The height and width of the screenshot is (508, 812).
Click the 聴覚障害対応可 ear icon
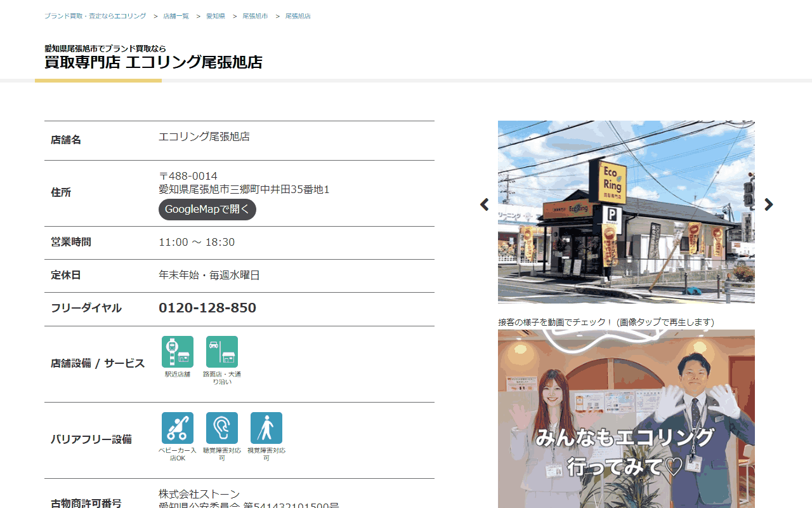tap(222, 428)
